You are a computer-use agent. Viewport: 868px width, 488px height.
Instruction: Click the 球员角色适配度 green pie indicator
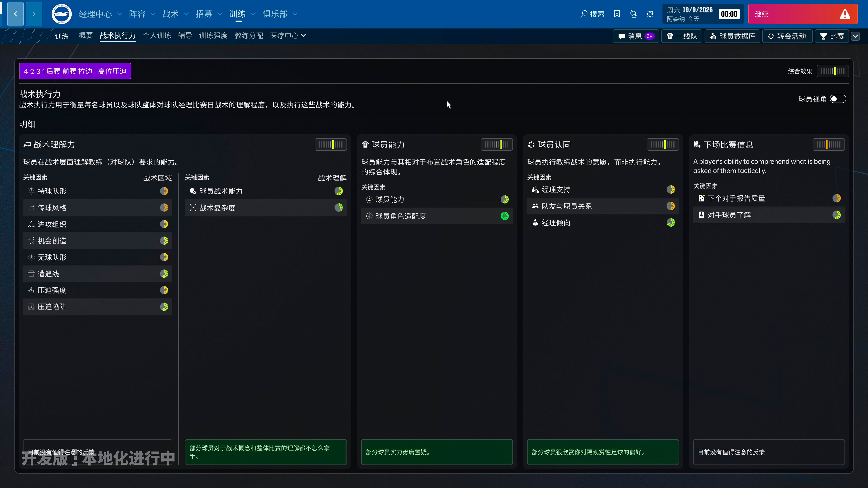click(x=505, y=216)
